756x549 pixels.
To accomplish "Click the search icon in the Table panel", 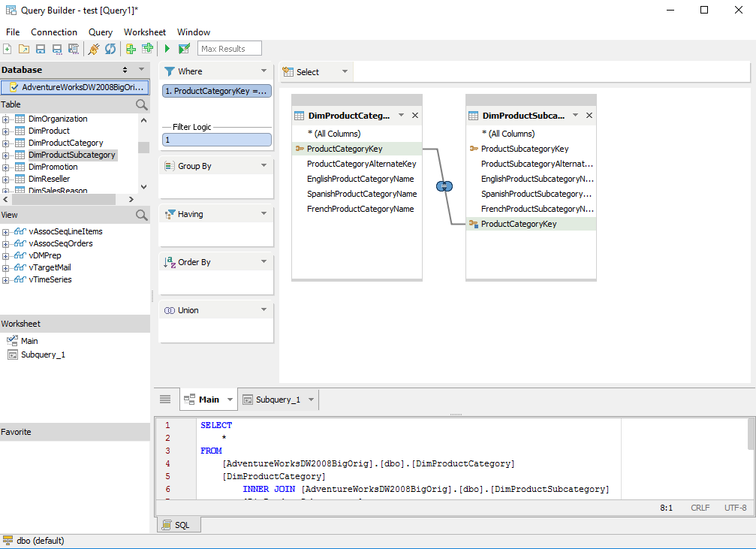I will pyautogui.click(x=142, y=104).
